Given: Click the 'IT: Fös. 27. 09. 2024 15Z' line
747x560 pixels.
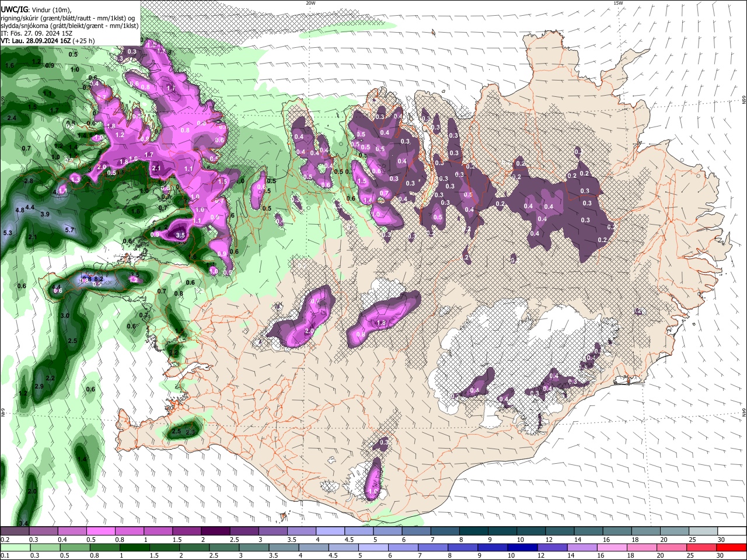Looking at the screenshot, I should coord(36,33).
